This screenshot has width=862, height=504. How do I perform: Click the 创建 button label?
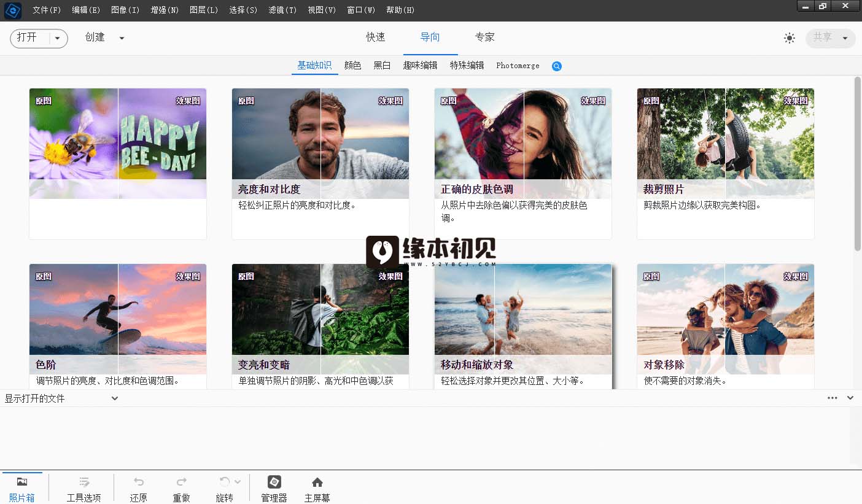tap(95, 37)
